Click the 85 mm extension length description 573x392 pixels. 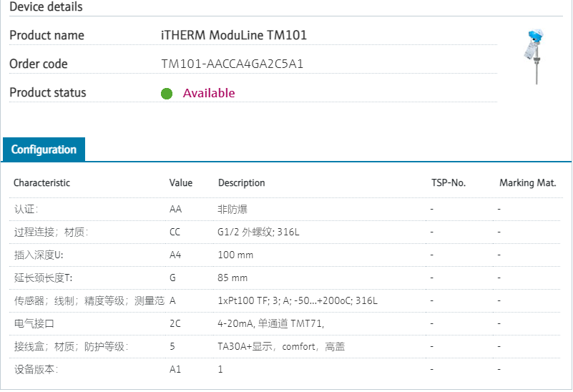pyautogui.click(x=232, y=278)
